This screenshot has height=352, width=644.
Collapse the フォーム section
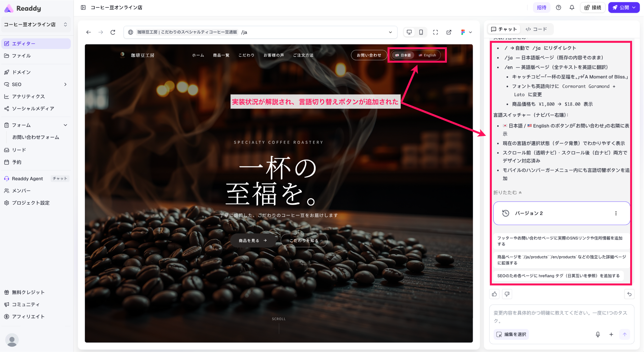tap(65, 125)
